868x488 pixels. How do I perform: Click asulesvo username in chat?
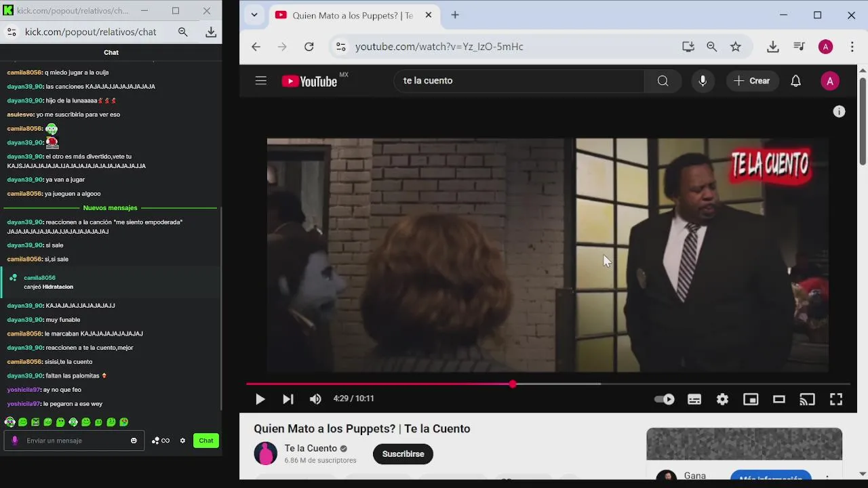tap(20, 115)
